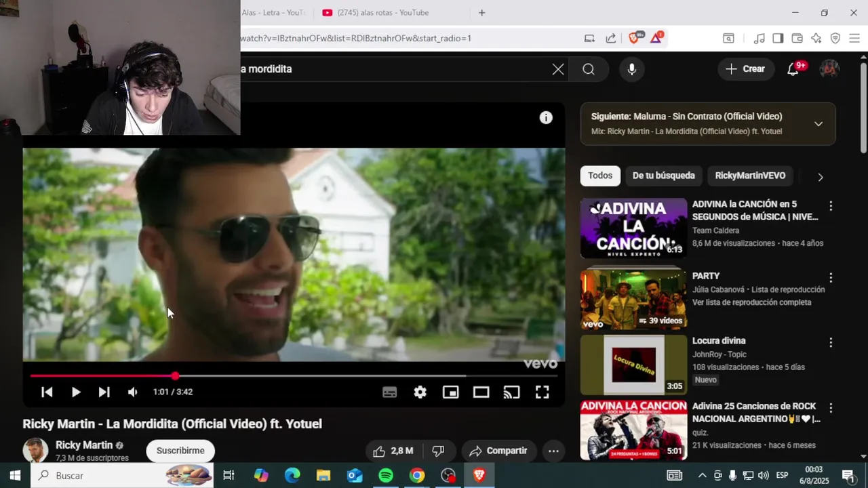Toggle subtitles on the video player
Screen dimensions: 868x488
click(389, 392)
